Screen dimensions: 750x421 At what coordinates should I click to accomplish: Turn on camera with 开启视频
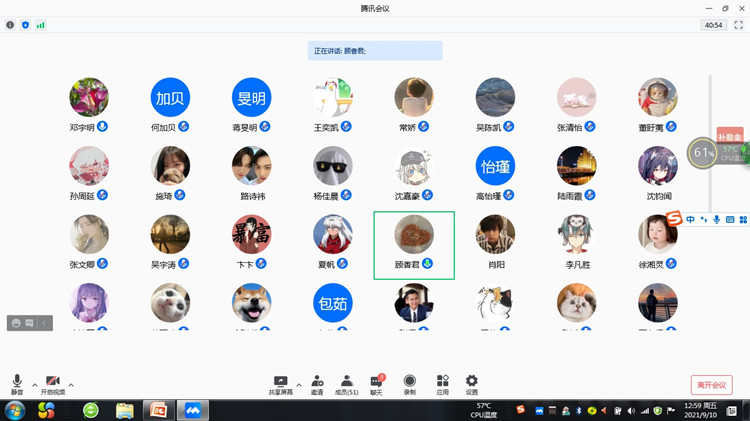[x=53, y=385]
